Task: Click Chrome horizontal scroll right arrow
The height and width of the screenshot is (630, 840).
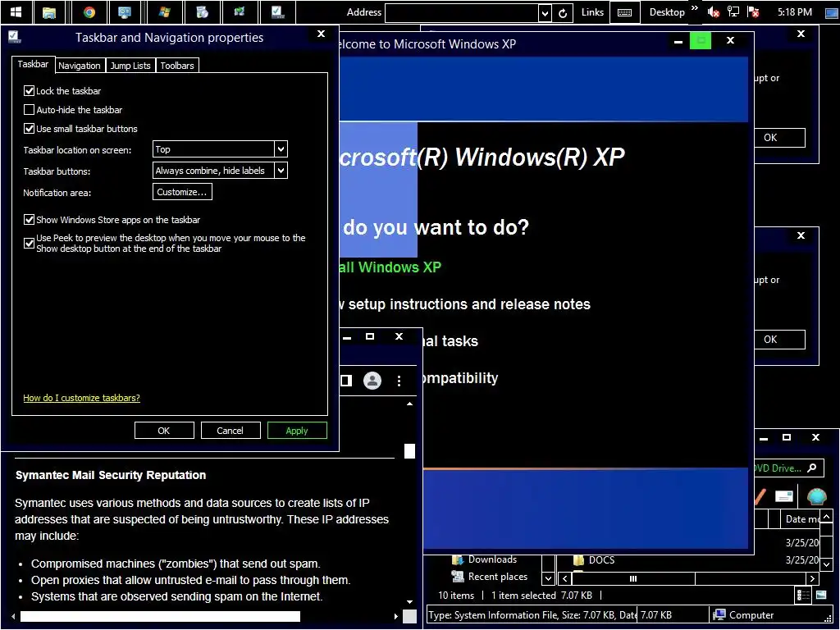Action: [396, 616]
